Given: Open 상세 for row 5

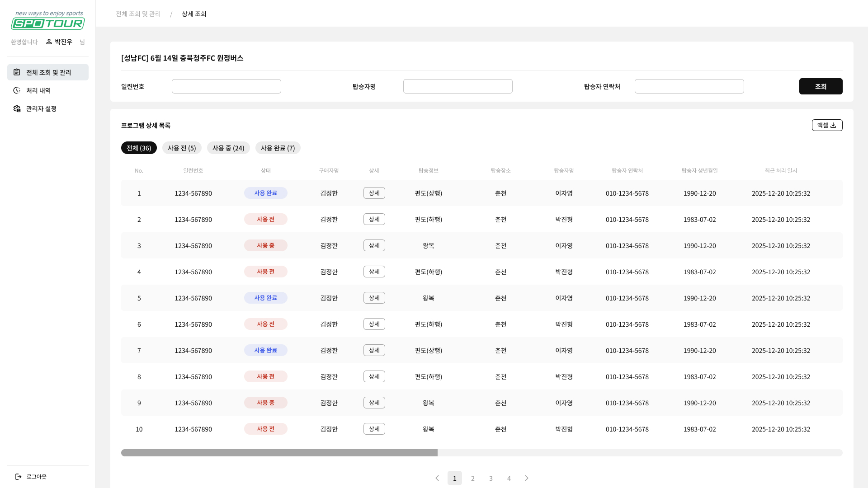Looking at the screenshot, I should click(x=374, y=298).
